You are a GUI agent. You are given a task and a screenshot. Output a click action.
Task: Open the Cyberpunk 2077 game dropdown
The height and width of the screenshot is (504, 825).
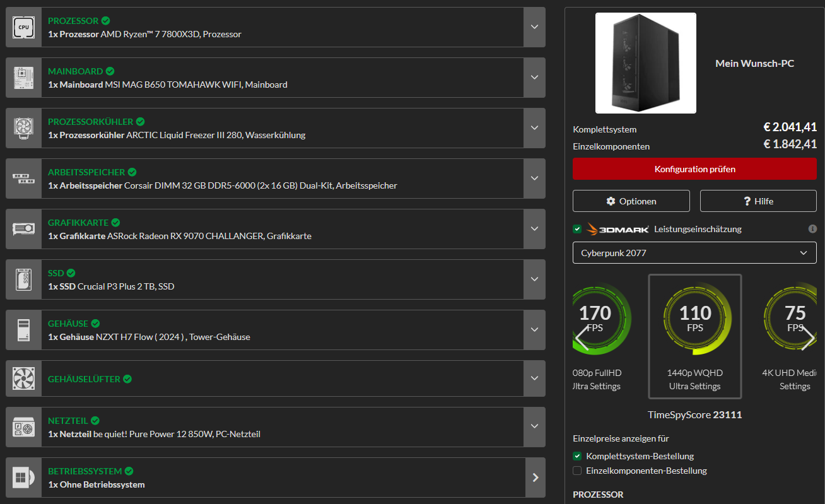(x=694, y=253)
